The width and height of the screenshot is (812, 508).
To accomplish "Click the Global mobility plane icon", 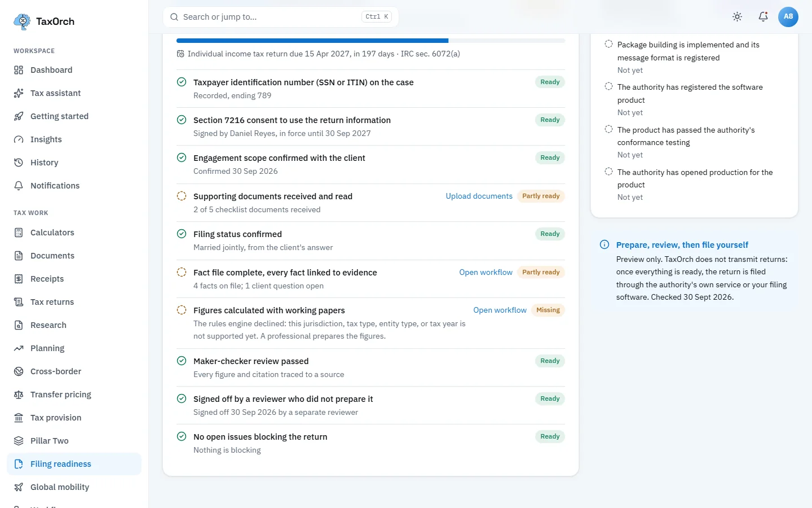I will (x=19, y=487).
